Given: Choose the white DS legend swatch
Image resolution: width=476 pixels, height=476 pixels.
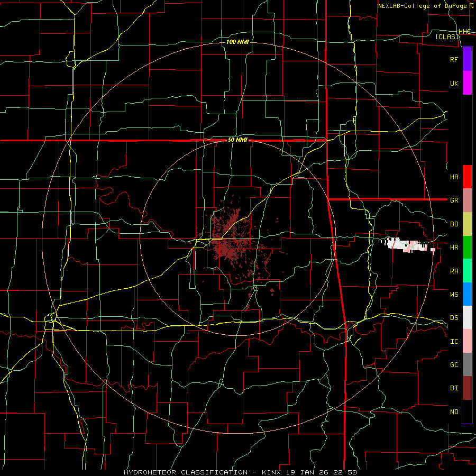Looking at the screenshot, I should [467, 317].
